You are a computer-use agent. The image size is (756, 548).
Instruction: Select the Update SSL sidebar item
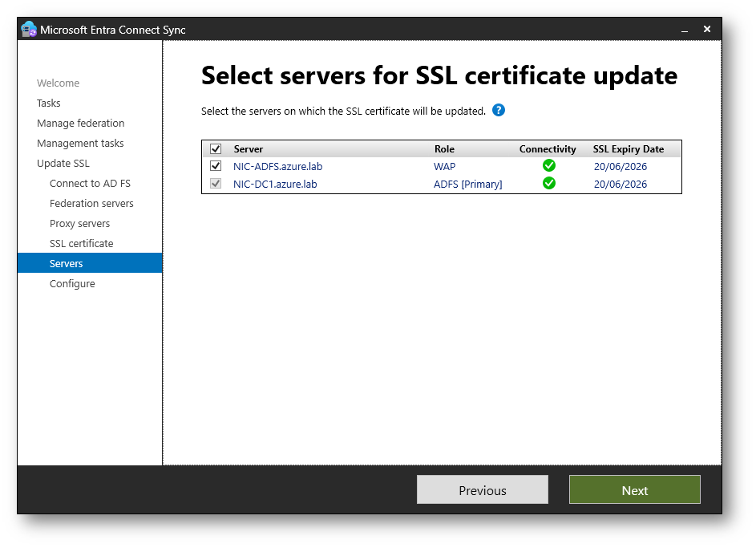(x=63, y=164)
